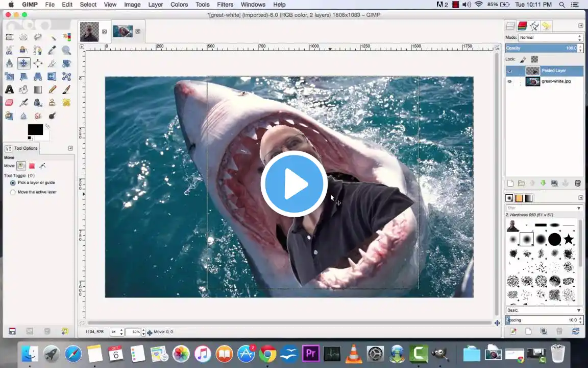This screenshot has width=588, height=368.
Task: Activate the Crop tool
Action: pos(52,63)
